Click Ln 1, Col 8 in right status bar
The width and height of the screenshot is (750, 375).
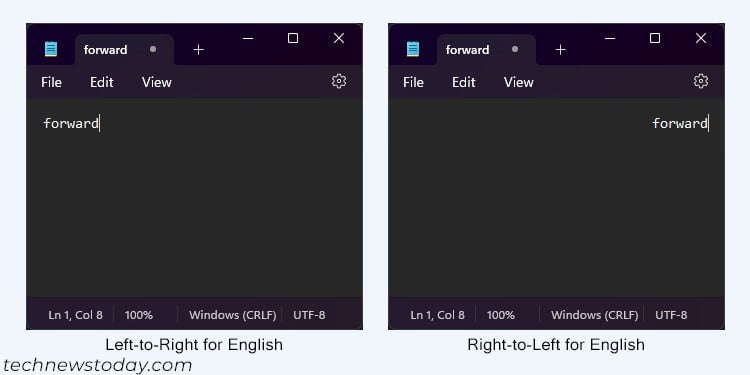(x=437, y=315)
